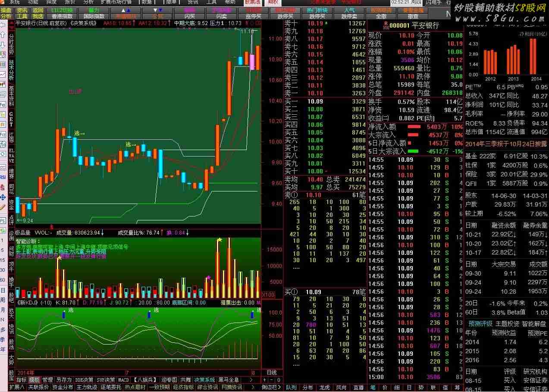The width and height of the screenshot is (549, 392).
Task: Select the 龙虎 tab
Action: point(324,387)
